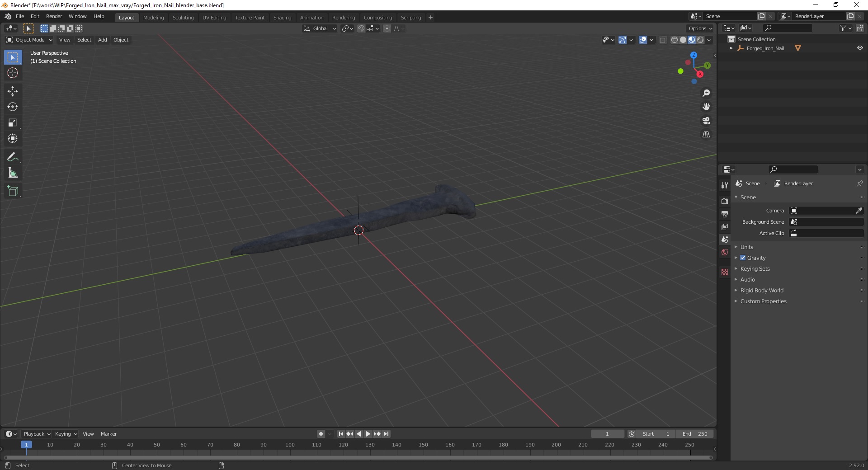The width and height of the screenshot is (868, 470).
Task: Switch to rendered shading mode
Action: click(x=700, y=40)
